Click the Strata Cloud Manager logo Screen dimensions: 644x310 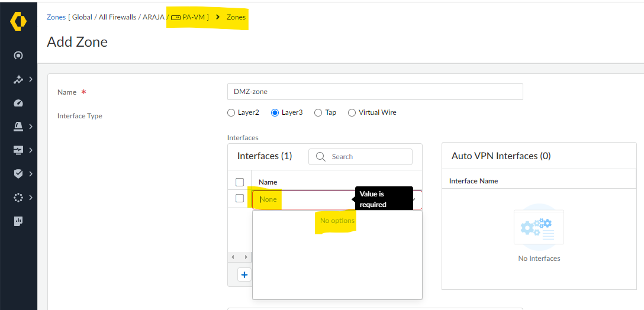coord(18,22)
